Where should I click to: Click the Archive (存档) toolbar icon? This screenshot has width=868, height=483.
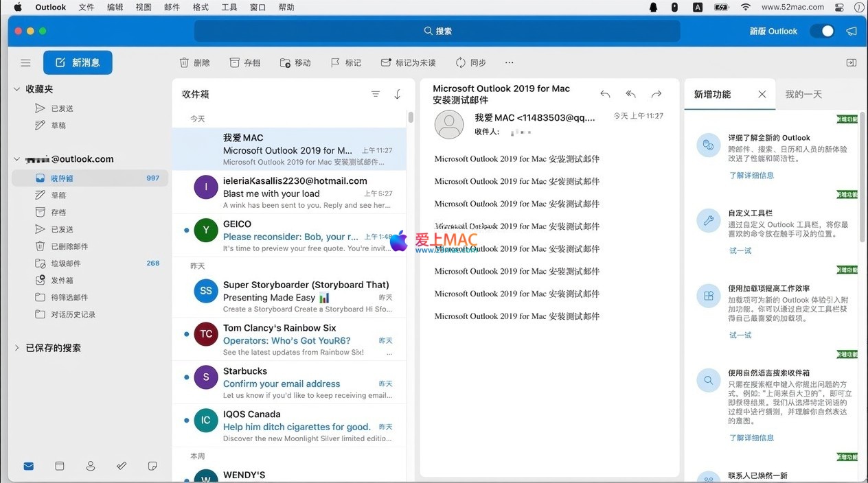click(234, 62)
